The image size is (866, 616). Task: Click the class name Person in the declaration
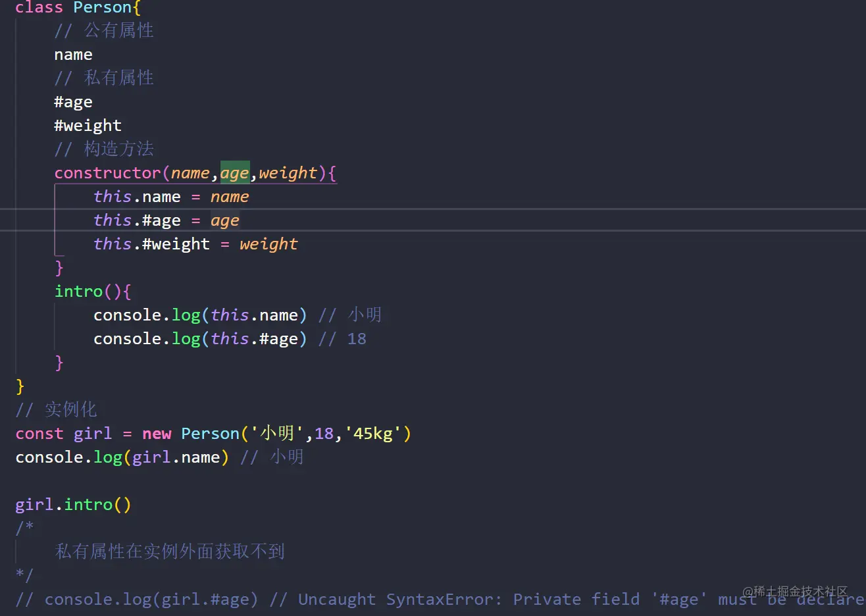coord(102,8)
